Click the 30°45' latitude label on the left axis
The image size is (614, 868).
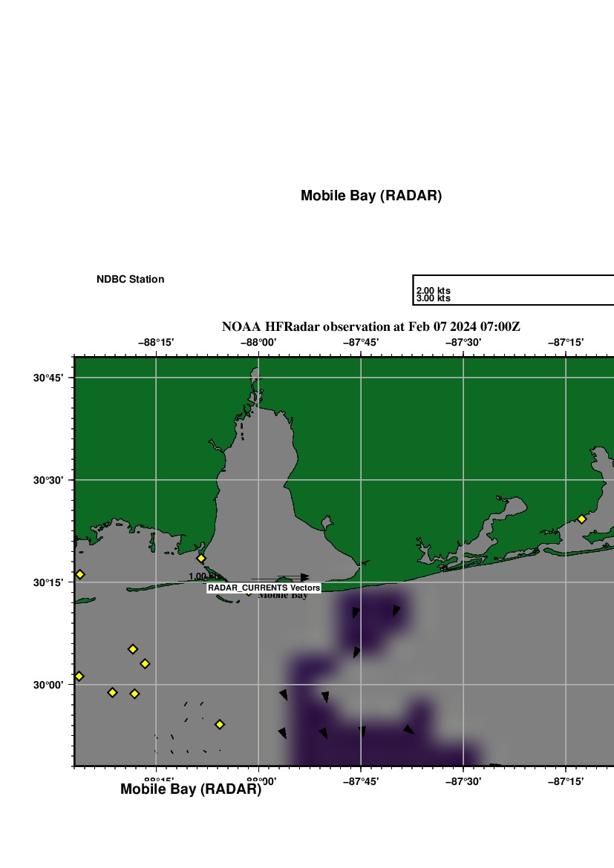click(48, 378)
